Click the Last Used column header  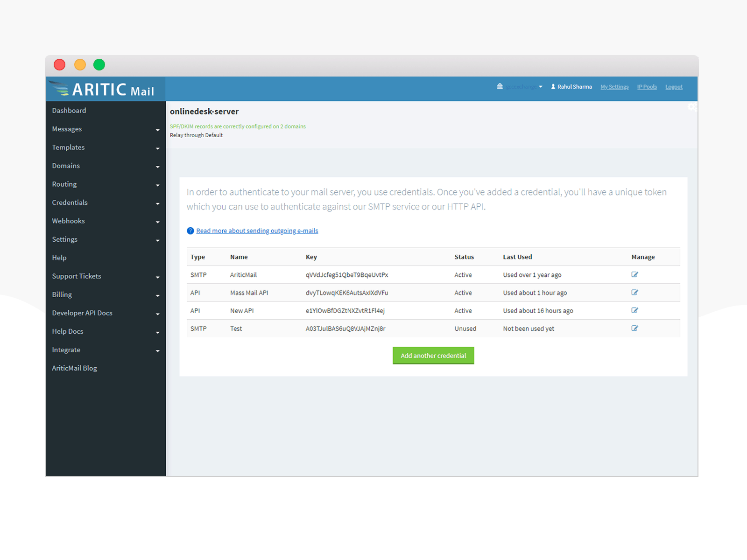[x=517, y=257]
